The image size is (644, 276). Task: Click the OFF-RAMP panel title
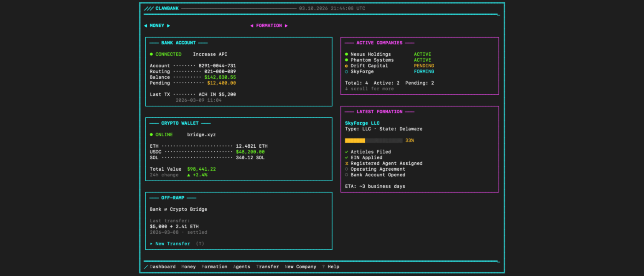coord(172,198)
